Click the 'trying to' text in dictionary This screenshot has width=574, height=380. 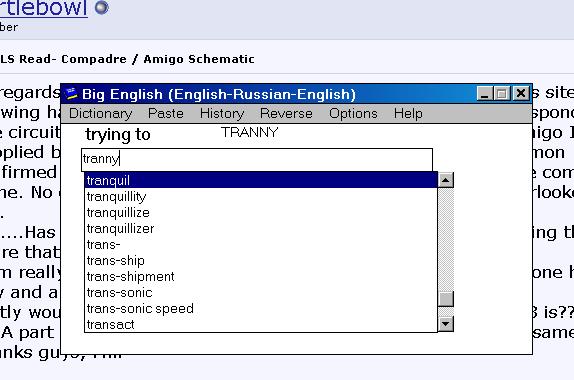pos(118,134)
